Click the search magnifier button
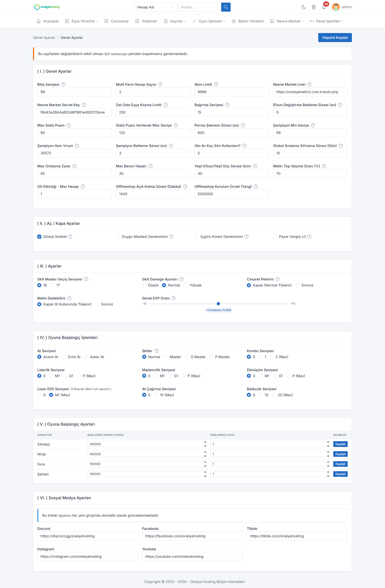Viewport: 385px width, 588px height. pyautogui.click(x=226, y=7)
